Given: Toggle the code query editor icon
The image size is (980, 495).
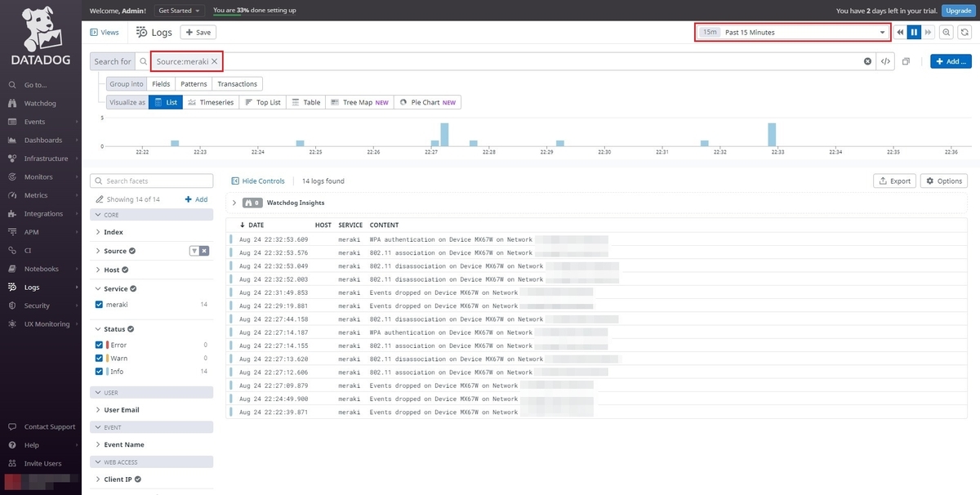Looking at the screenshot, I should [885, 61].
